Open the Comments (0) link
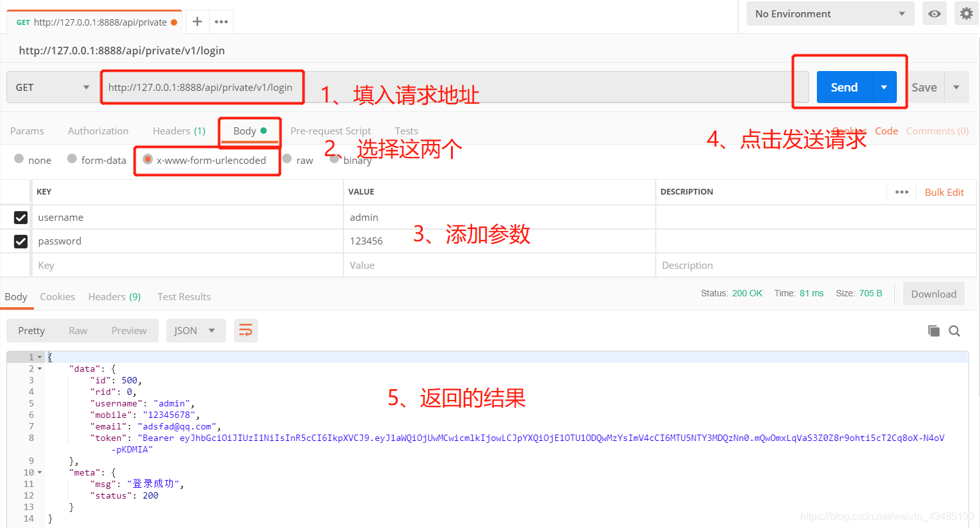This screenshot has height=528, width=980. (937, 131)
